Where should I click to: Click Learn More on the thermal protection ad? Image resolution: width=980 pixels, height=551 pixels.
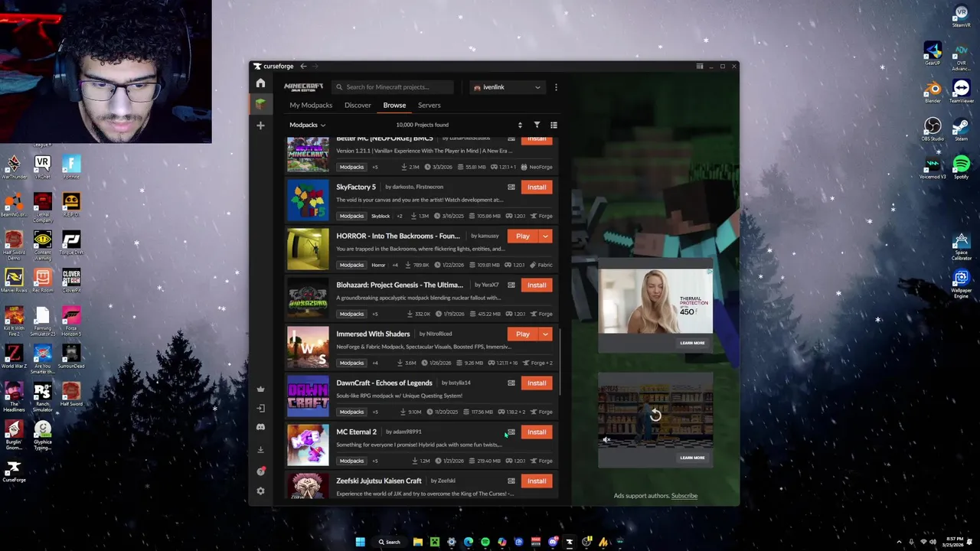point(692,343)
